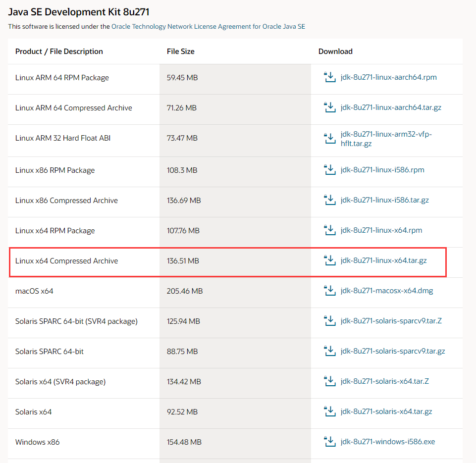Click download icon for jdk-8u271-linux-i586.tar.gz
The image size is (476, 463).
(x=330, y=200)
